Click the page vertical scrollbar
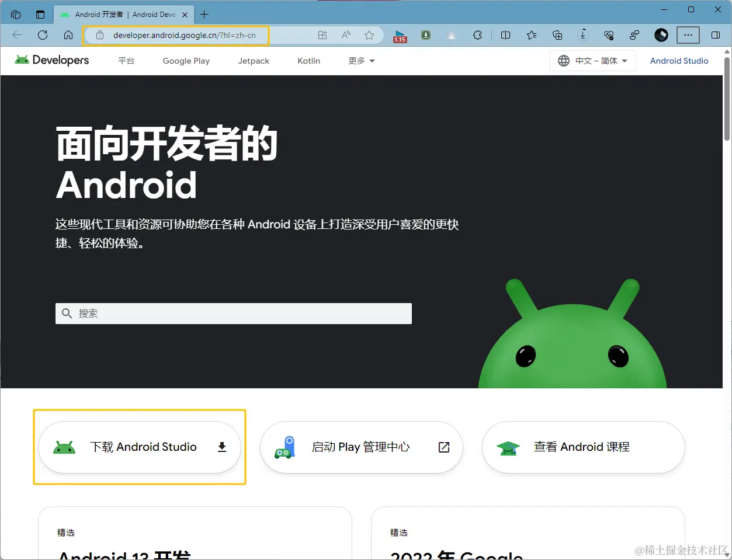This screenshot has width=732, height=560. [x=727, y=99]
